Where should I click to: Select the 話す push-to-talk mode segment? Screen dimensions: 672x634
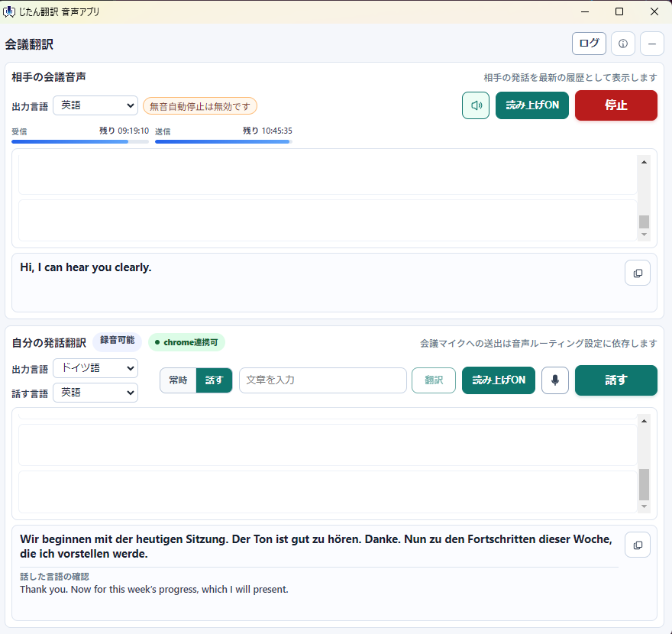pyautogui.click(x=214, y=380)
